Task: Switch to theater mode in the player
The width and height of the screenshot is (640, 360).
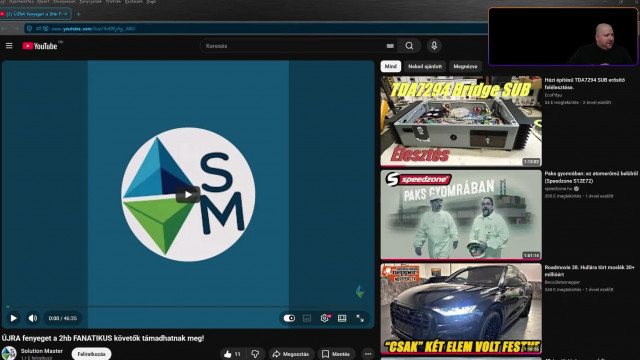Action: point(342,318)
